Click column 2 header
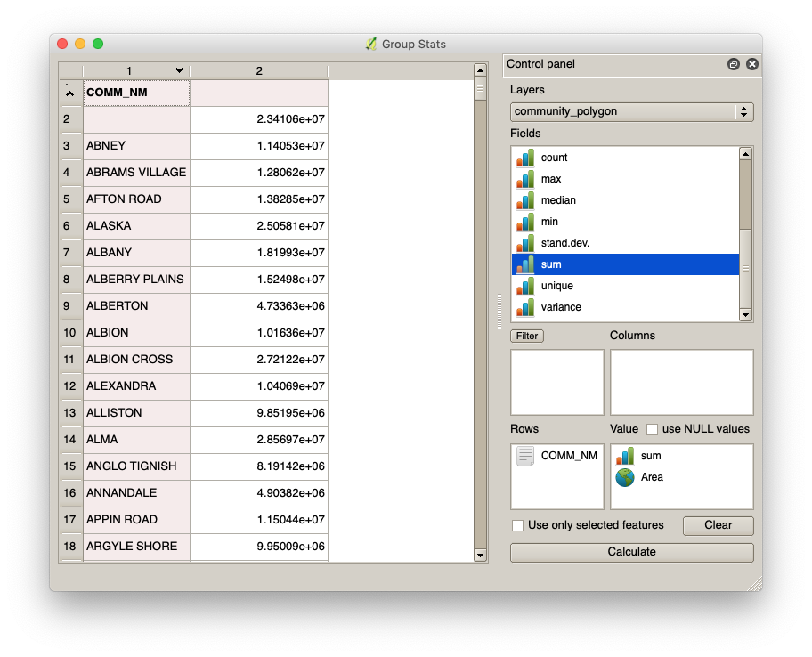812x657 pixels. (259, 71)
